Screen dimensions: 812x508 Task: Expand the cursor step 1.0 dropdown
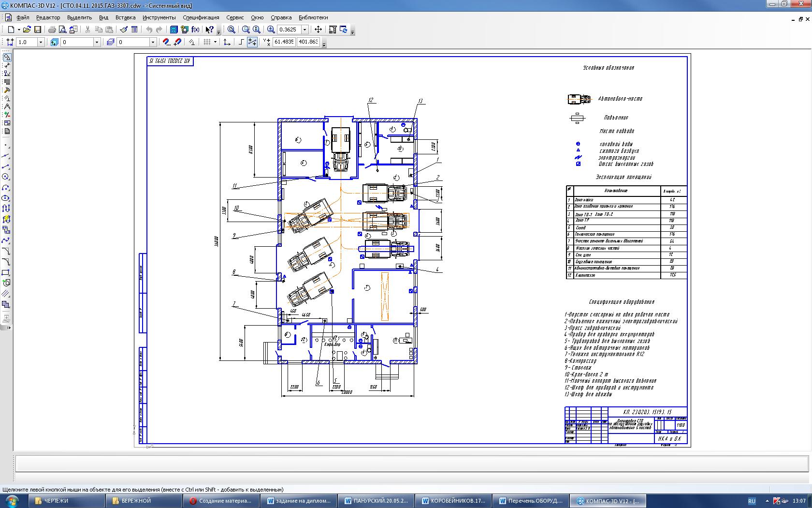coord(41,42)
